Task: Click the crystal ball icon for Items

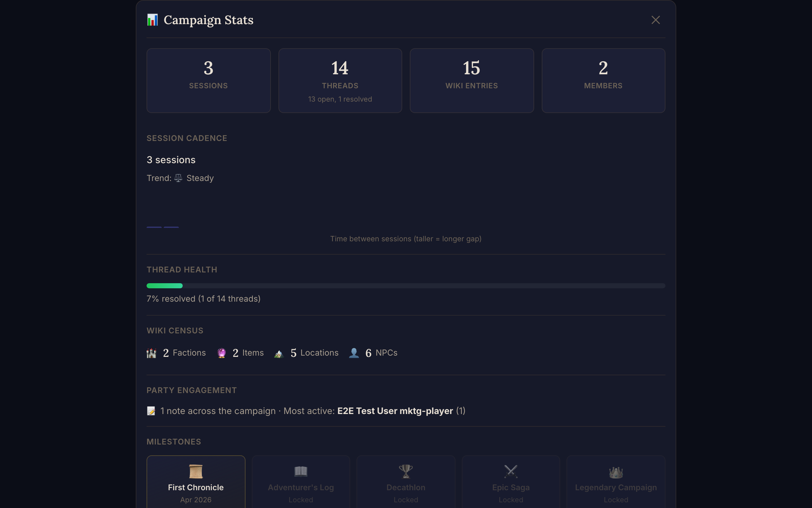Action: tap(221, 353)
